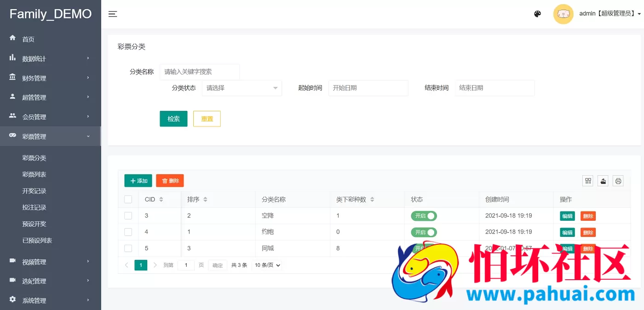Click the gear icon for 系统管理

pos(12,299)
